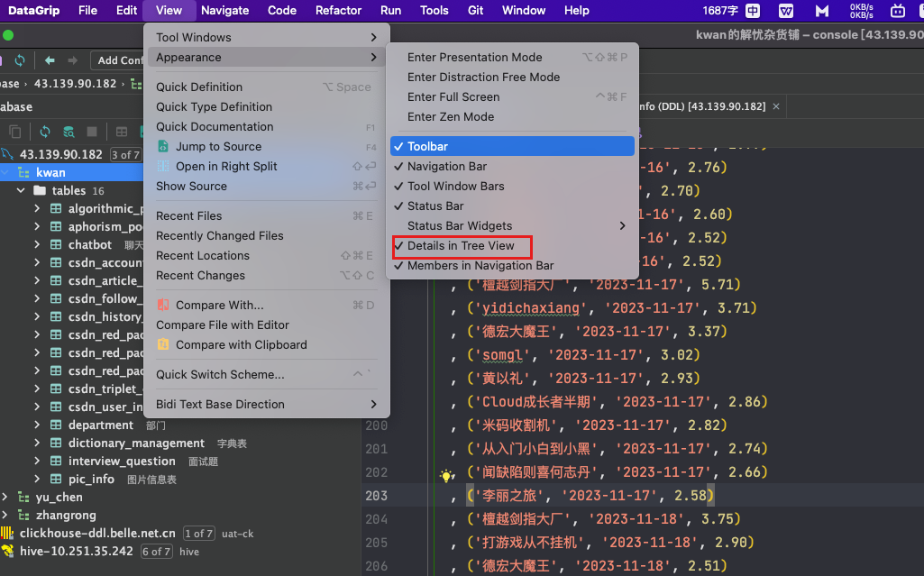Select the Appearance menu item
Screen dimensions: 924x576
pyautogui.click(x=266, y=57)
